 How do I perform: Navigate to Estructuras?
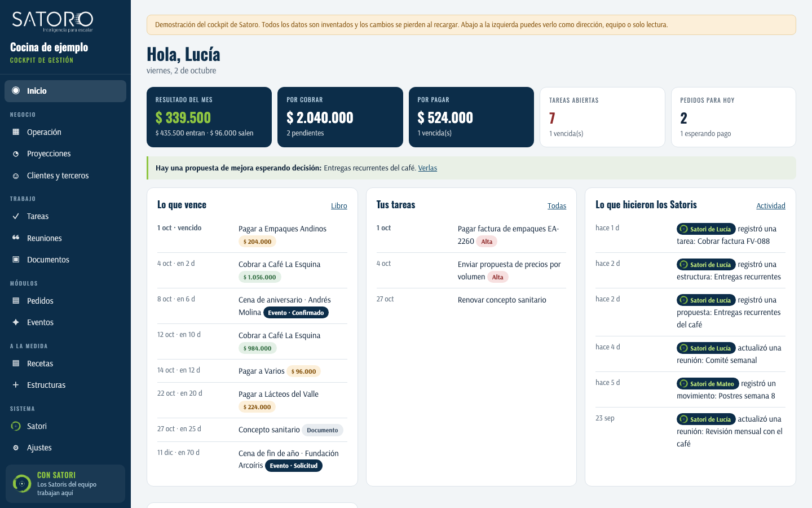65,385
